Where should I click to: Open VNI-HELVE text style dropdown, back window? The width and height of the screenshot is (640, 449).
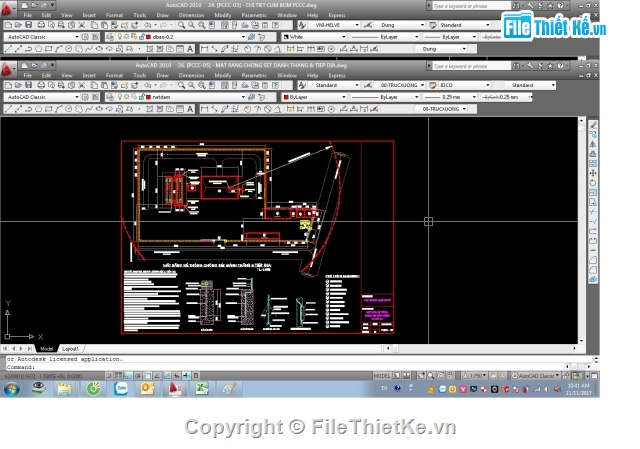tap(357, 25)
